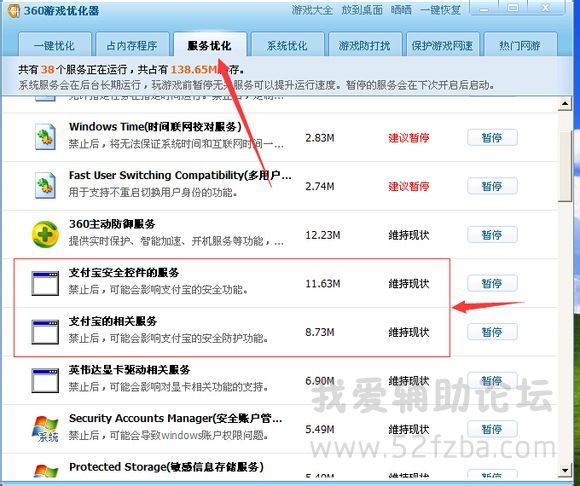Click the 一键恢复 link in title bar
Screen dimensions: 580x486
pos(440,10)
